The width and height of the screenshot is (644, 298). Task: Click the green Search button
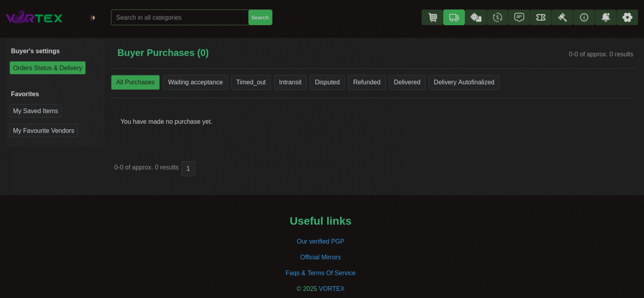pos(260,17)
